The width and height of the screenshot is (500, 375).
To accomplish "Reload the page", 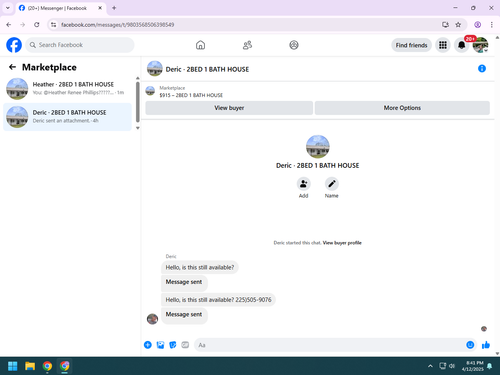I will [x=37, y=25].
